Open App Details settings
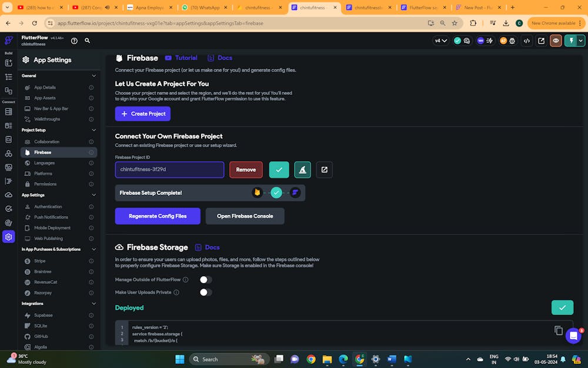This screenshot has height=368, width=588. pyautogui.click(x=58, y=88)
